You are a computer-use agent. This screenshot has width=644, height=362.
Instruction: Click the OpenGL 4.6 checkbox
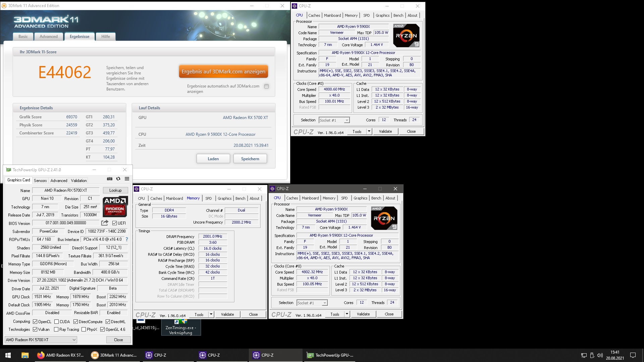[x=102, y=329]
